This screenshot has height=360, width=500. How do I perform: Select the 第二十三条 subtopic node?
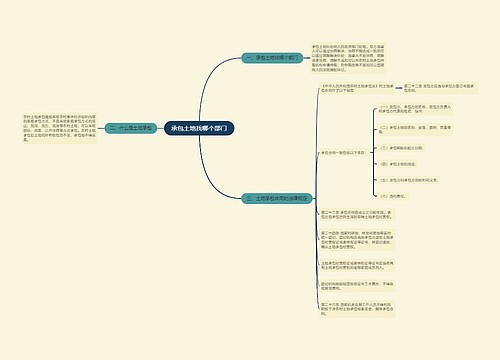(357, 214)
